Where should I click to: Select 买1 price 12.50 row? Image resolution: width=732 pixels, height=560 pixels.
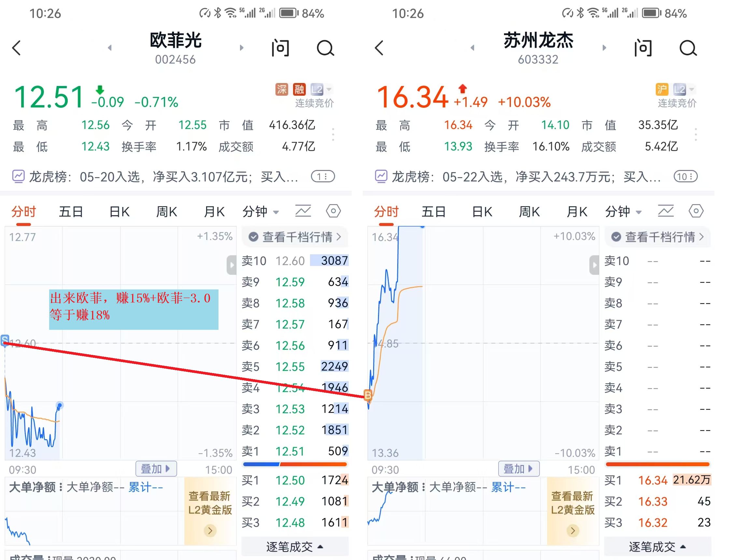click(295, 480)
